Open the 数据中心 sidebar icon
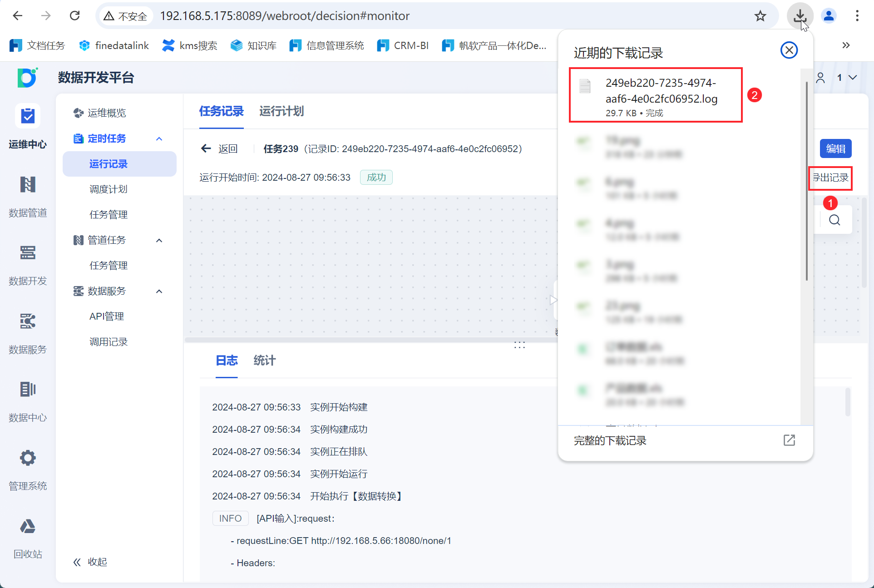This screenshot has width=874, height=588. coord(28,390)
